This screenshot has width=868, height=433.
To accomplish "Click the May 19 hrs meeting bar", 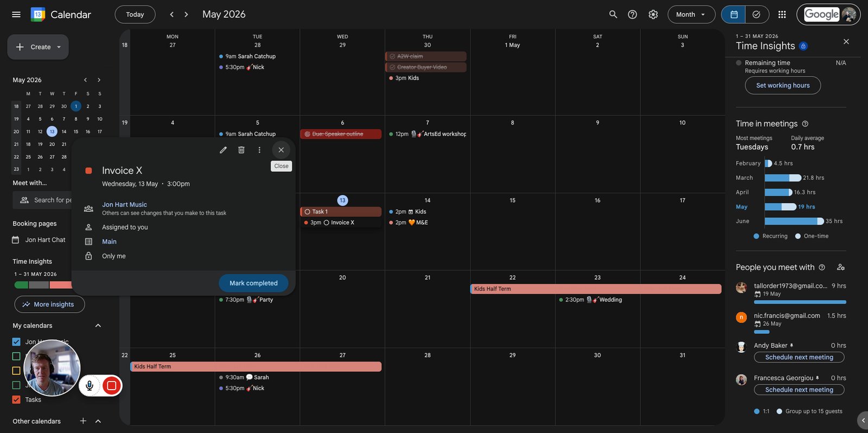I will point(781,206).
